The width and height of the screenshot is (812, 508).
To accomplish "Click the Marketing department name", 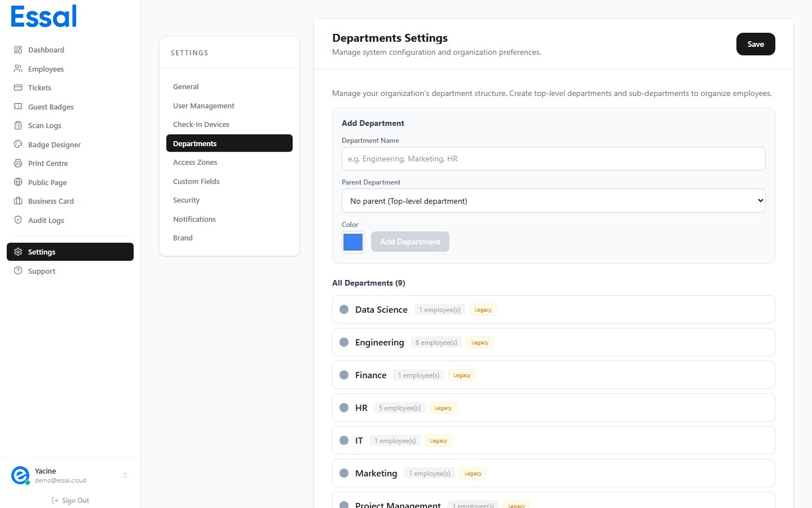I will 376,473.
